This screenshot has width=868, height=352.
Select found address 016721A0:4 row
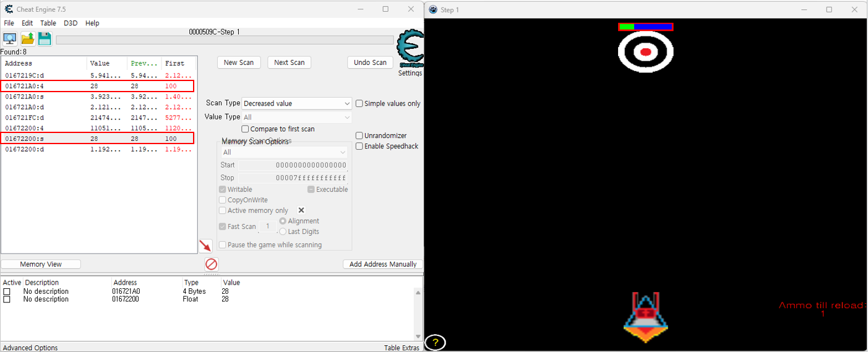point(98,86)
